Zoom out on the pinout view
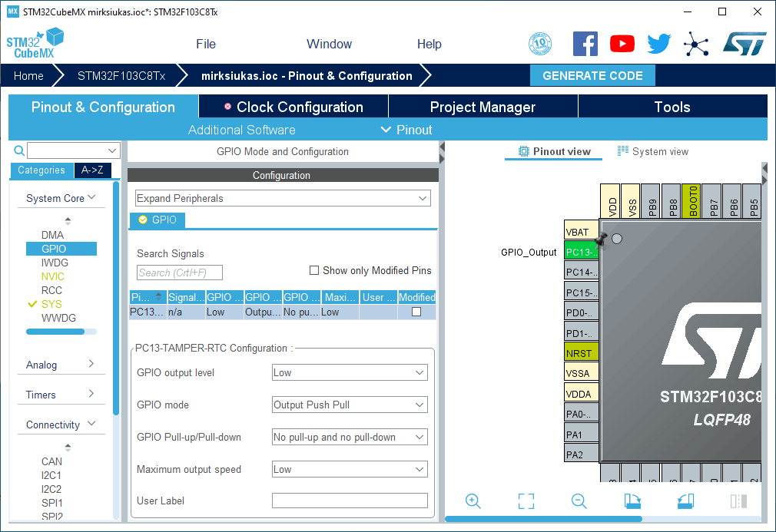 pyautogui.click(x=579, y=501)
